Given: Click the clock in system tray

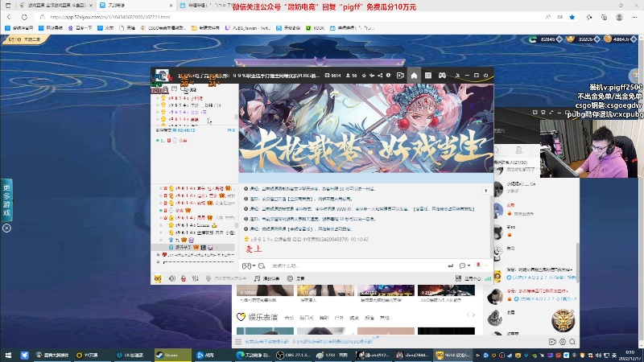Looking at the screenshot, I should coord(630,355).
